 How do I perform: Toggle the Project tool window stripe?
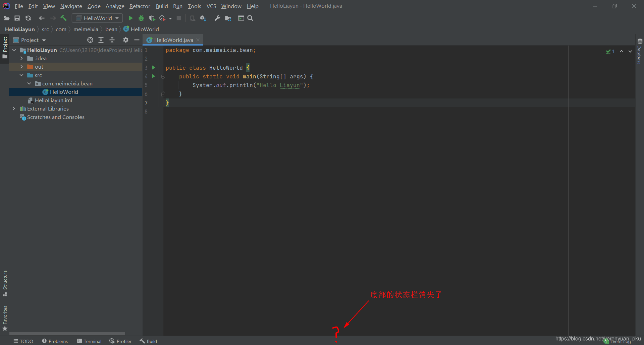pyautogui.click(x=5, y=48)
